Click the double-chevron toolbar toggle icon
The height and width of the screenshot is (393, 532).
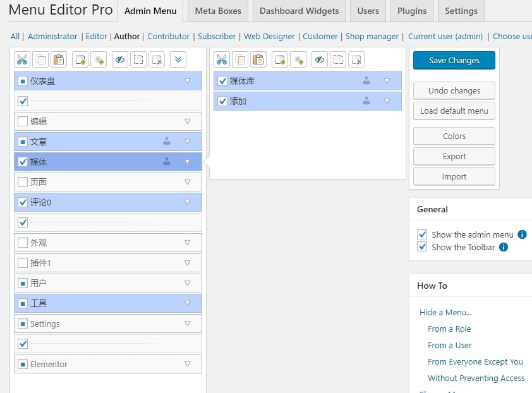point(179,60)
